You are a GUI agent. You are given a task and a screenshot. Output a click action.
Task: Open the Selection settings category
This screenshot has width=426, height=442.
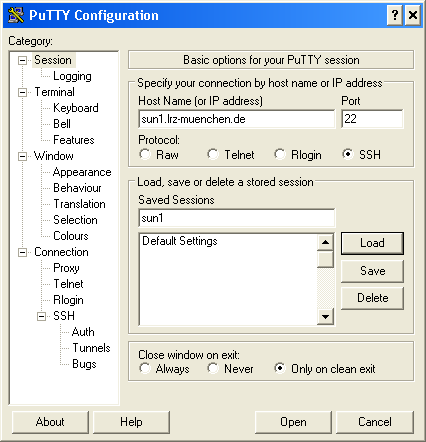point(75,220)
